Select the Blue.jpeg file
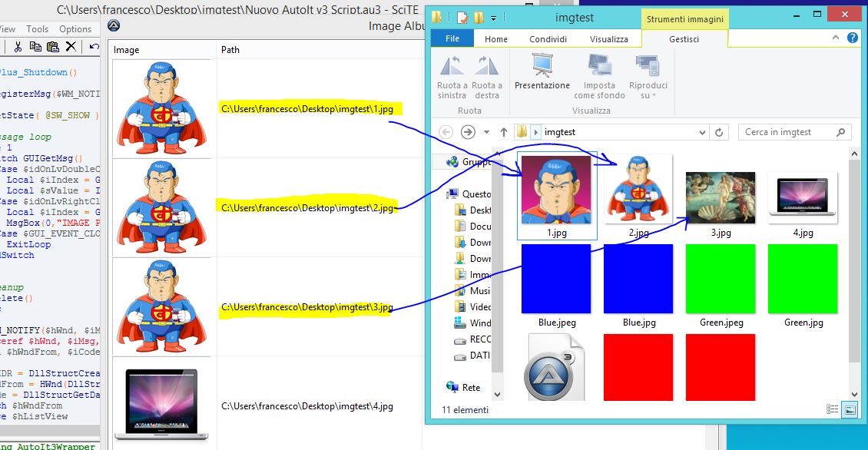The height and width of the screenshot is (450, 868). (x=556, y=286)
